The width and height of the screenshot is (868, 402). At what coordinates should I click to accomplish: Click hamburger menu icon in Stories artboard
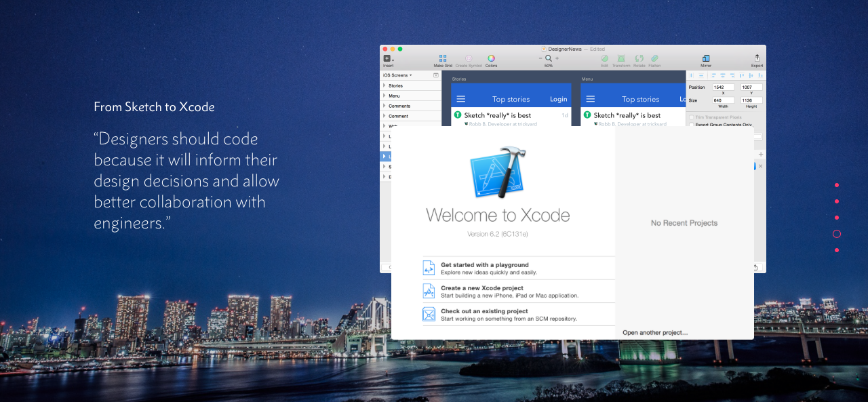pos(460,99)
